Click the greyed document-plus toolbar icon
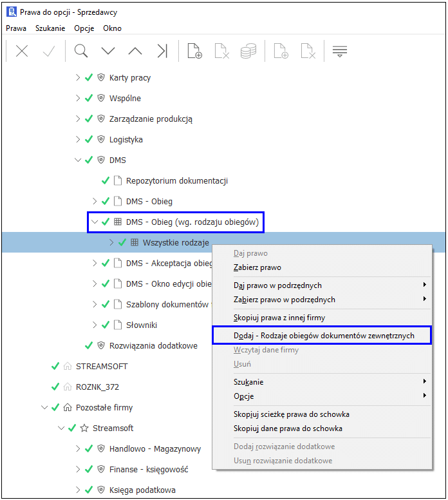 [x=281, y=51]
